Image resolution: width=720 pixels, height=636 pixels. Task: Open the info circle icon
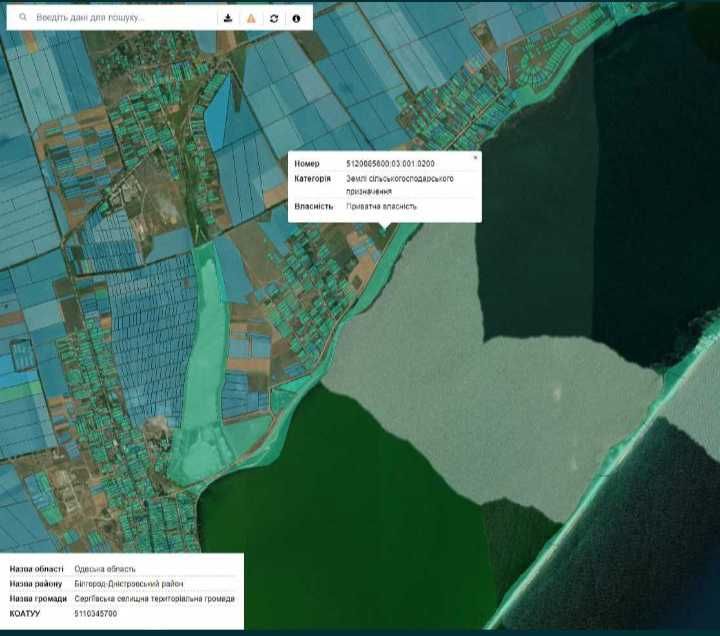click(x=296, y=18)
